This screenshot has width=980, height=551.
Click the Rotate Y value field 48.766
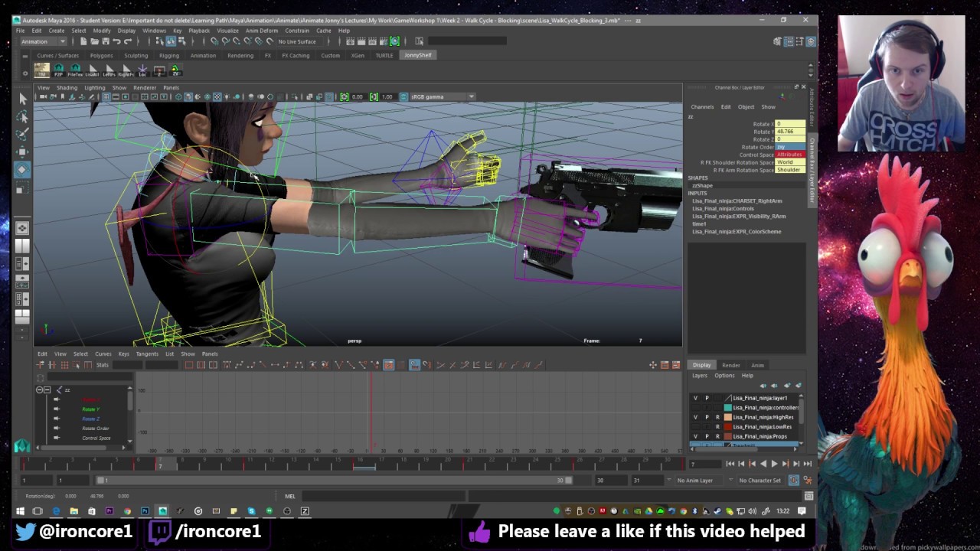(x=790, y=132)
